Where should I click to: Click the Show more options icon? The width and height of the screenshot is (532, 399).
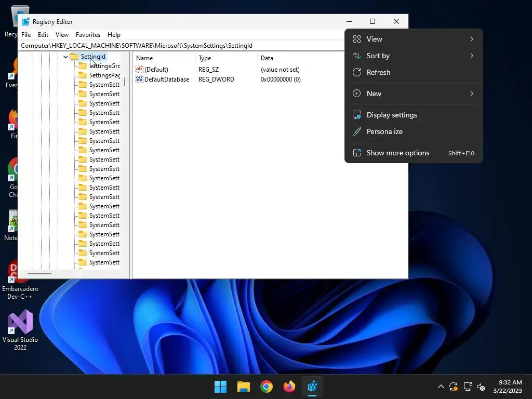(x=356, y=153)
